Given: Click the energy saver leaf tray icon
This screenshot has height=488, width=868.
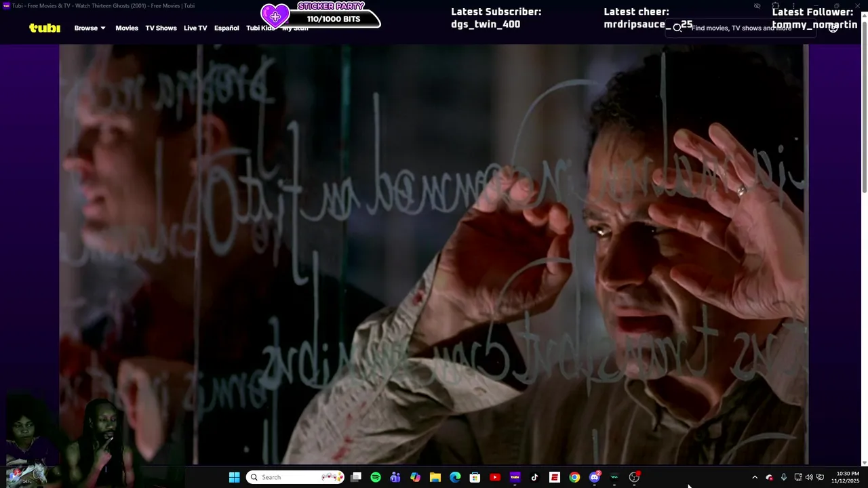Looking at the screenshot, I should click(x=821, y=477).
